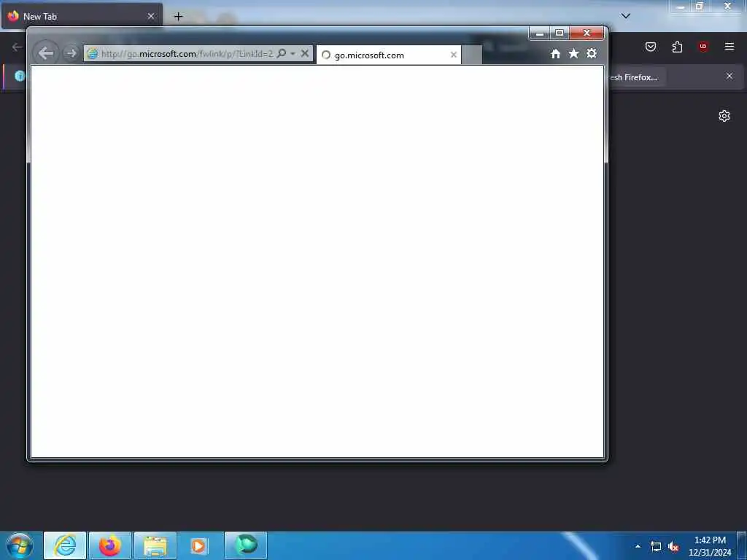Click Show desktop button at taskbar end
This screenshot has height=560, width=747.
742,545
